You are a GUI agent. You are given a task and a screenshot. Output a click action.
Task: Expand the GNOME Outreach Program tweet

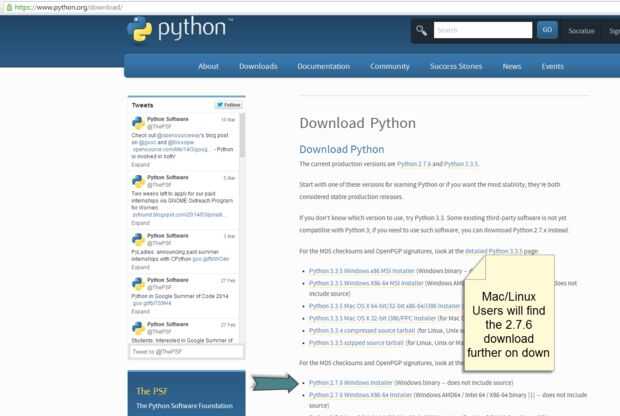coord(140,223)
